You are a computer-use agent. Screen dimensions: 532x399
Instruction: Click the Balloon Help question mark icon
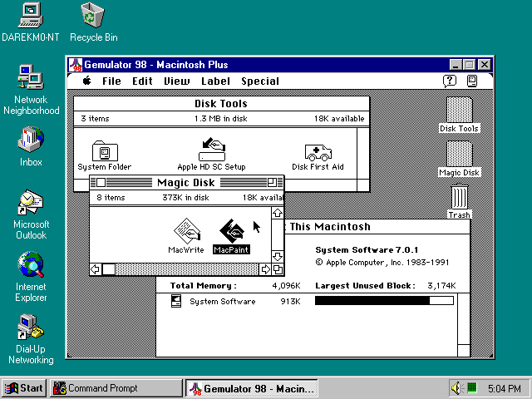tap(450, 81)
